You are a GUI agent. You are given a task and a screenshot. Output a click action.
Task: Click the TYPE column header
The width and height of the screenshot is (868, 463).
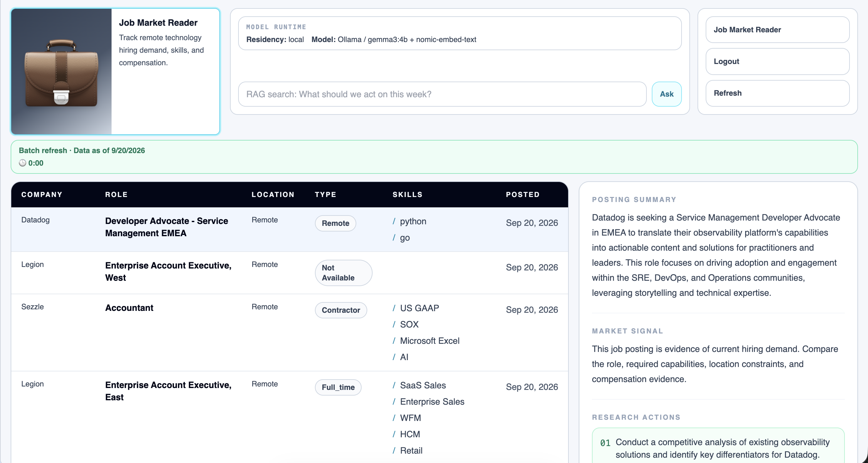pyautogui.click(x=326, y=194)
